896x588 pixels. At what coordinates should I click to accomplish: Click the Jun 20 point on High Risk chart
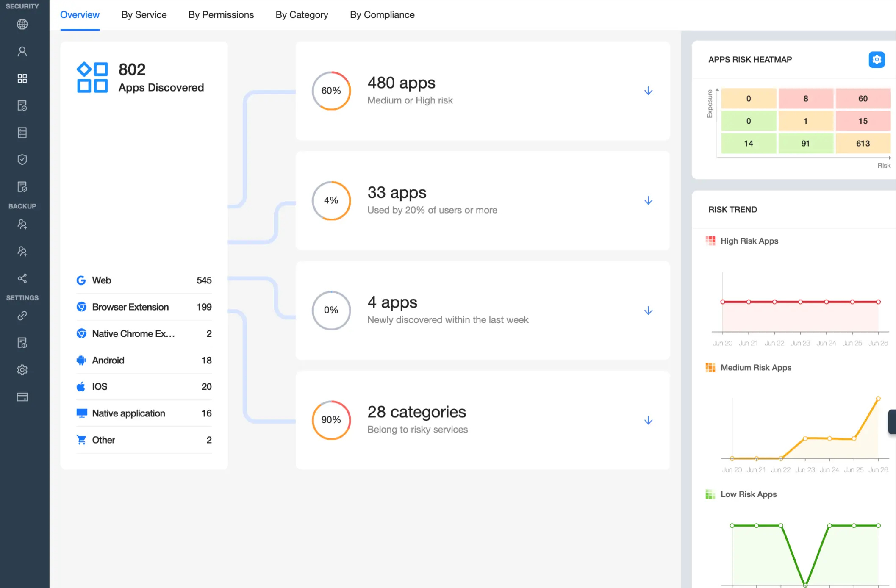723,302
